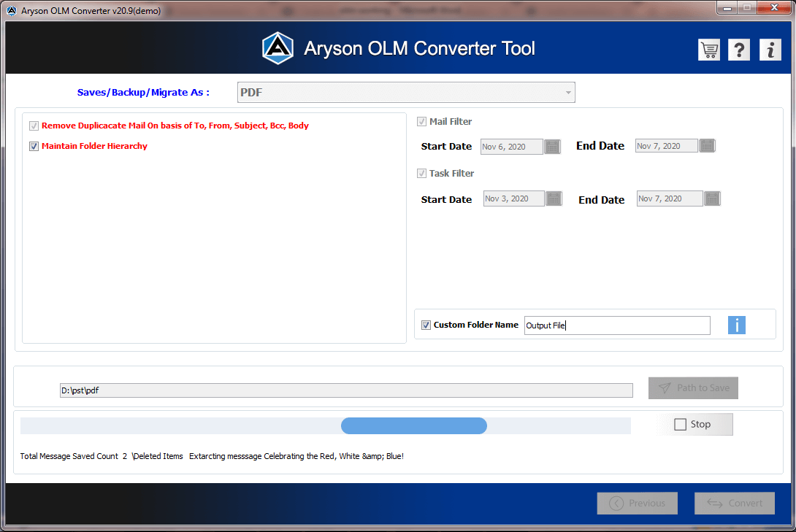
Task: Click Mail Filter Start Date field Nov 6, 2020
Action: click(512, 147)
